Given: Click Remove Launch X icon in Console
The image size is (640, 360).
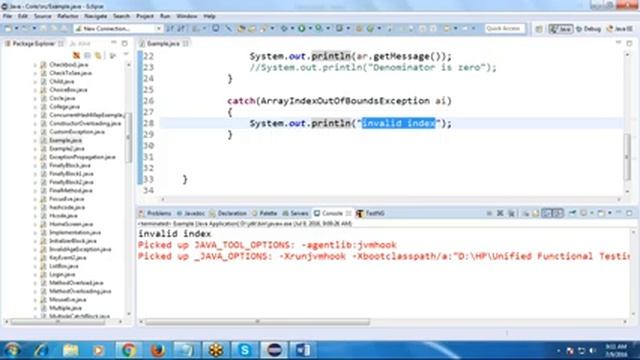Looking at the screenshot, I should click(500, 213).
